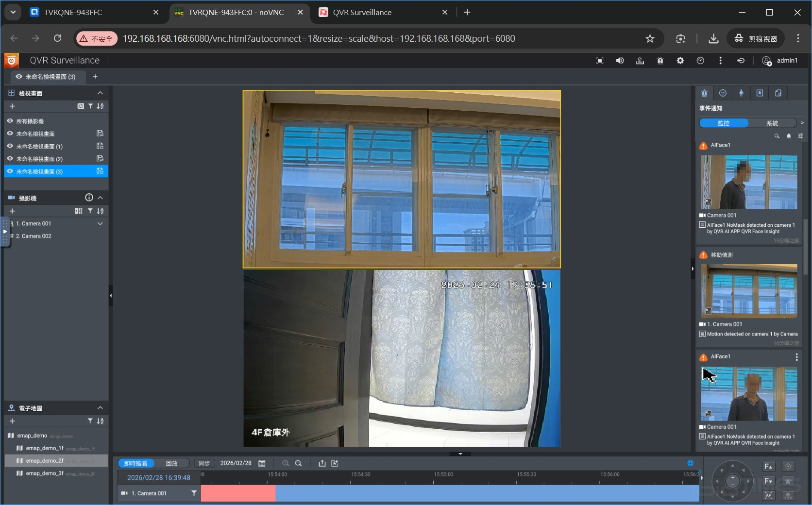Screen dimensions: 812x505
Task: Collapse the 電子地圖 section
Action: pos(100,408)
